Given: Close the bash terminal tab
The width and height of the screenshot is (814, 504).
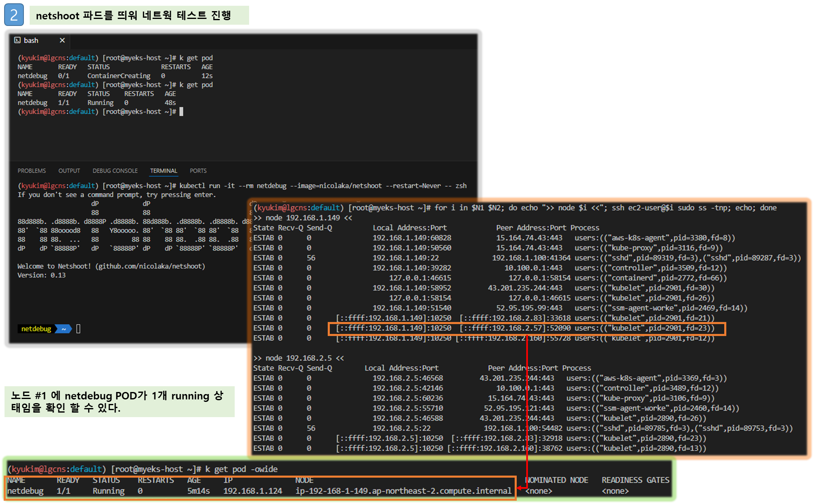Looking at the screenshot, I should [x=62, y=40].
